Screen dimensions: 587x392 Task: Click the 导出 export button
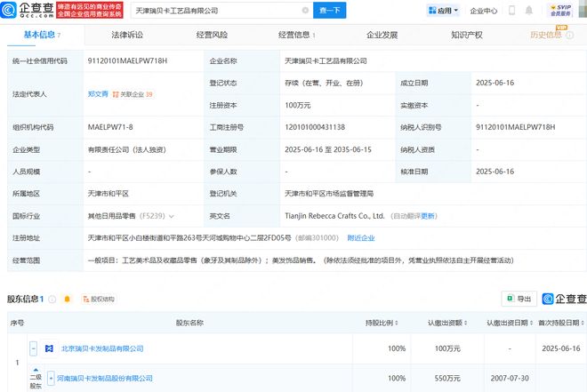pos(519,299)
